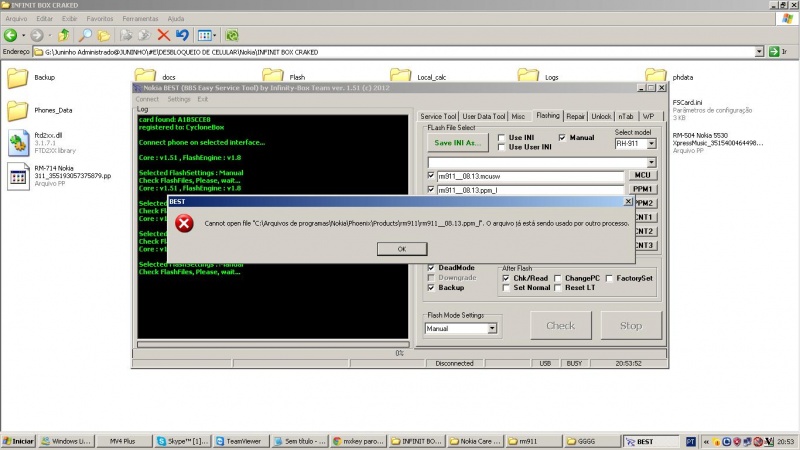Viewport: 800px width, 450px height.
Task: Open the Flash Mode Settings Manual dropdown
Action: [492, 329]
